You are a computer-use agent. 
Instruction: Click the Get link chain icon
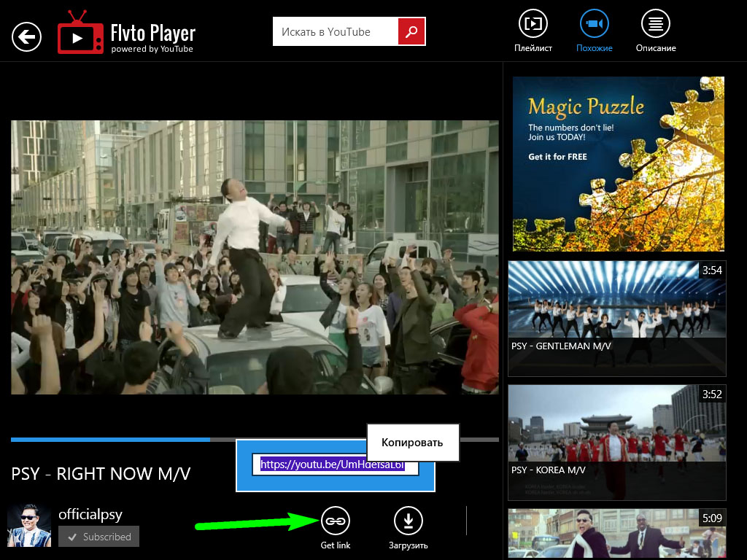[x=336, y=521]
